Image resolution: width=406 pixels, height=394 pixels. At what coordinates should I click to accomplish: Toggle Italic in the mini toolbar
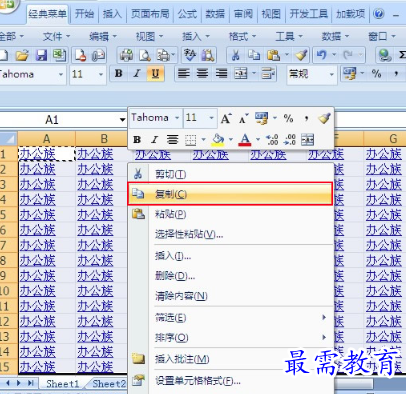(154, 140)
